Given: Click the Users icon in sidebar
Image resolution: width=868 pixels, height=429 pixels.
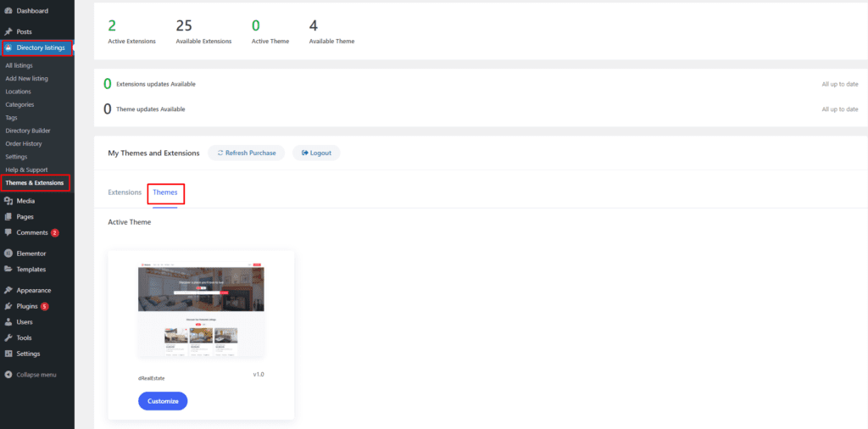Looking at the screenshot, I should click(x=8, y=322).
